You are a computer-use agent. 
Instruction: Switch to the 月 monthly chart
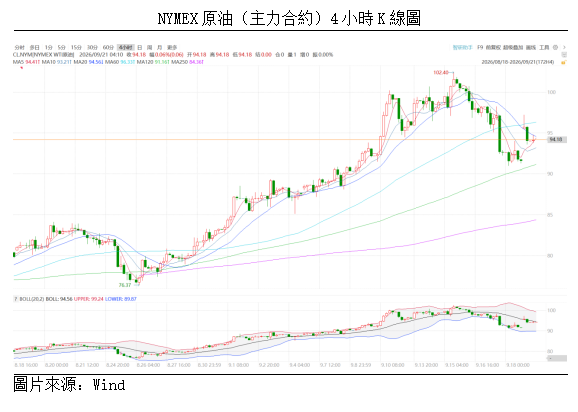(x=160, y=48)
